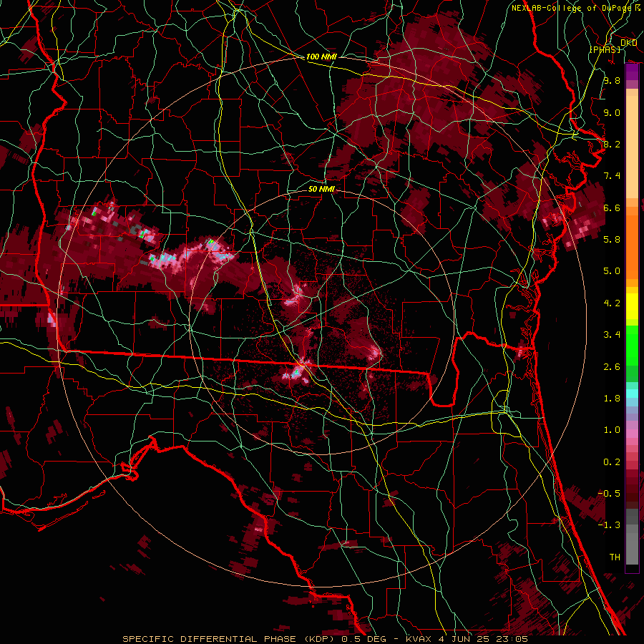
Task: Click the purple top segment of the color bar
Action: pyautogui.click(x=632, y=72)
